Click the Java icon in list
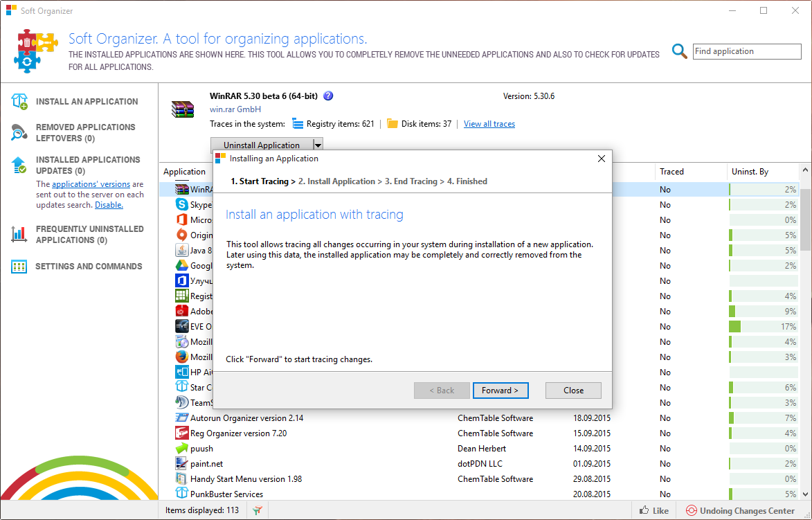 [182, 250]
